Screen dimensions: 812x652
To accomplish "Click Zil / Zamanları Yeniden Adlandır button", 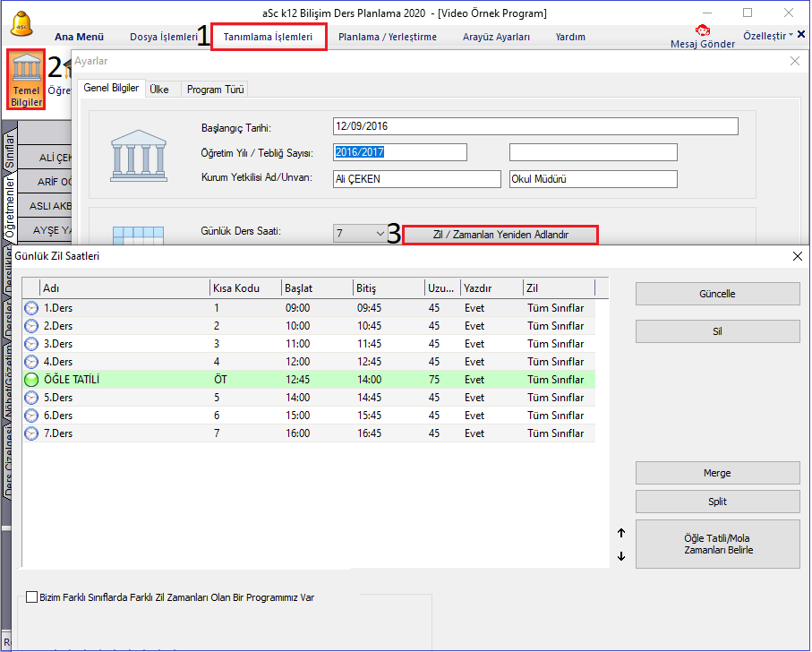I will 500,235.
